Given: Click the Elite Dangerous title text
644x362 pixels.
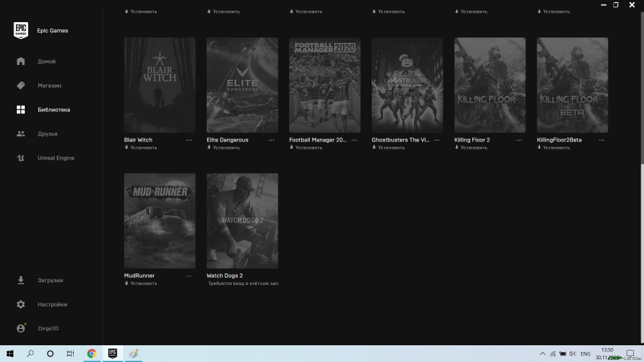Looking at the screenshot, I should click(227, 140).
